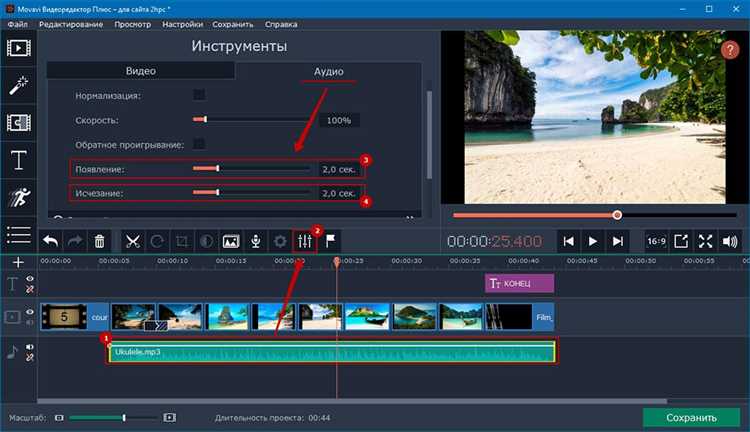This screenshot has width=750, height=432.
Task: Switch the preview to fullscreen
Action: [x=706, y=241]
